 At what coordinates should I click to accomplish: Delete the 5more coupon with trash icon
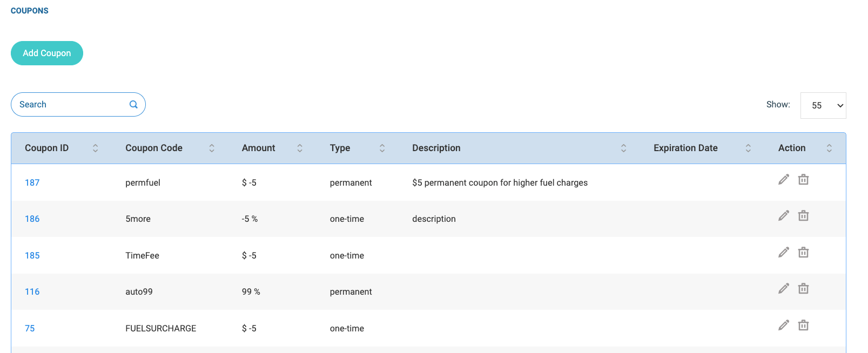click(804, 215)
